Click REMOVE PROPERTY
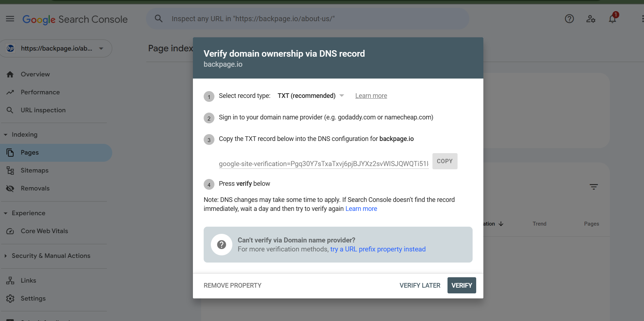 232,285
